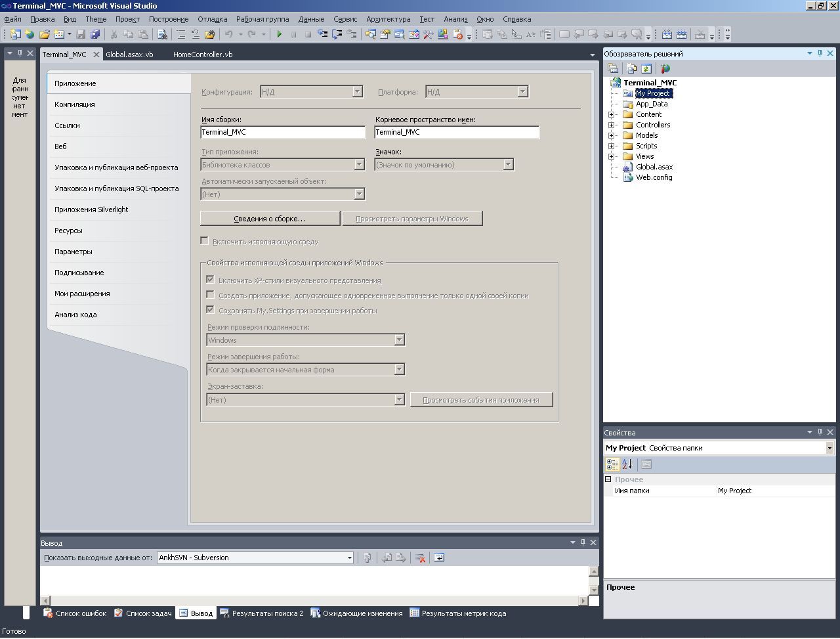Switch Properties panel to categorized view

pyautogui.click(x=612, y=464)
